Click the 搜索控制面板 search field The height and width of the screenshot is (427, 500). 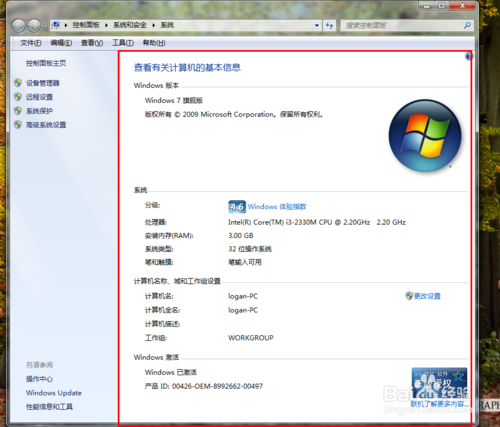[402, 25]
